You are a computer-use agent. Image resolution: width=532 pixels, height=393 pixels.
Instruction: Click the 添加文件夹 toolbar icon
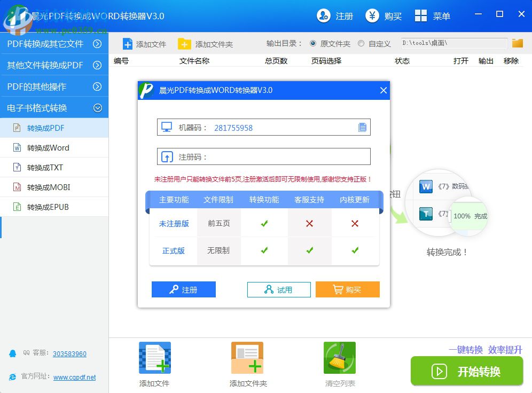click(184, 43)
